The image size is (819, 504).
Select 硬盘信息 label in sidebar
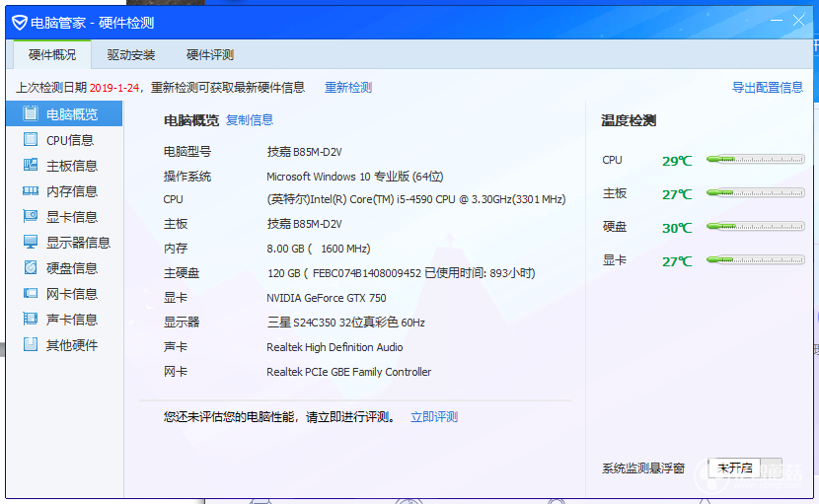click(72, 268)
